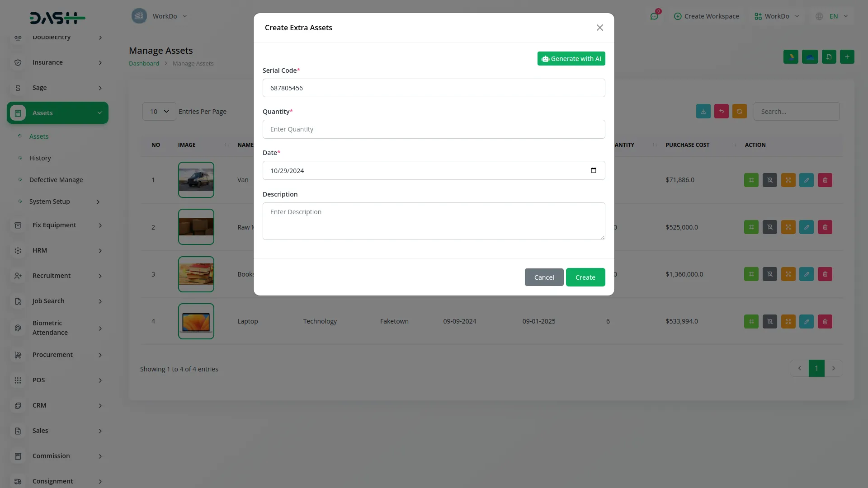Select History in the Assets submenu
868x488 pixels.
[40, 158]
